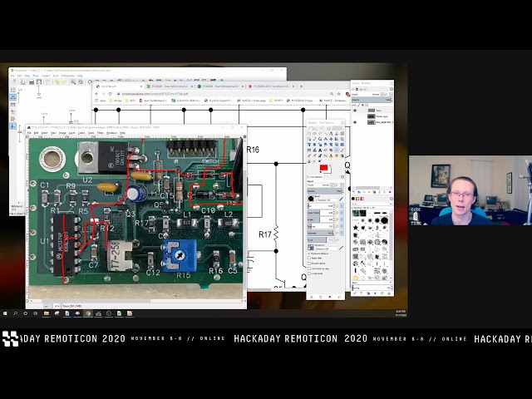This screenshot has width=532, height=399.
Task: Select the Zoom magnifier tool in toolbox
Action: tap(320, 139)
